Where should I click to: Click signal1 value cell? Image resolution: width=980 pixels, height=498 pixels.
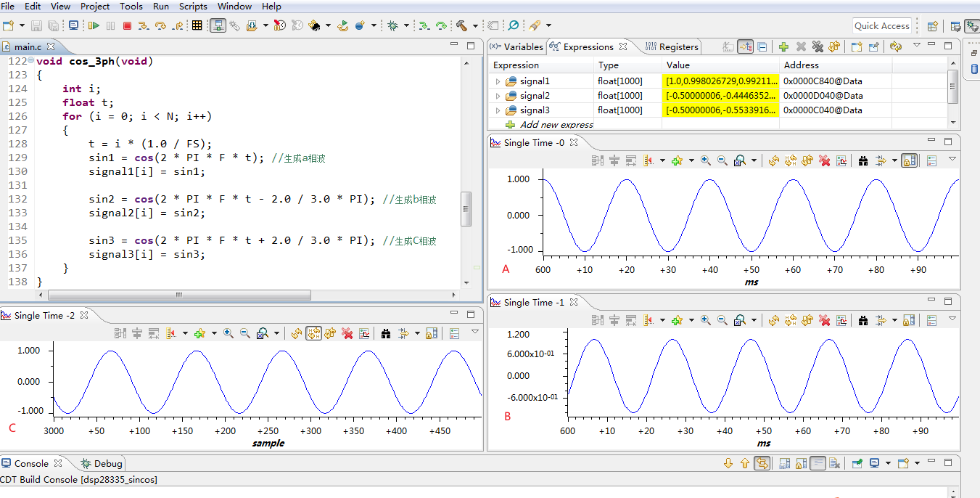pos(720,81)
